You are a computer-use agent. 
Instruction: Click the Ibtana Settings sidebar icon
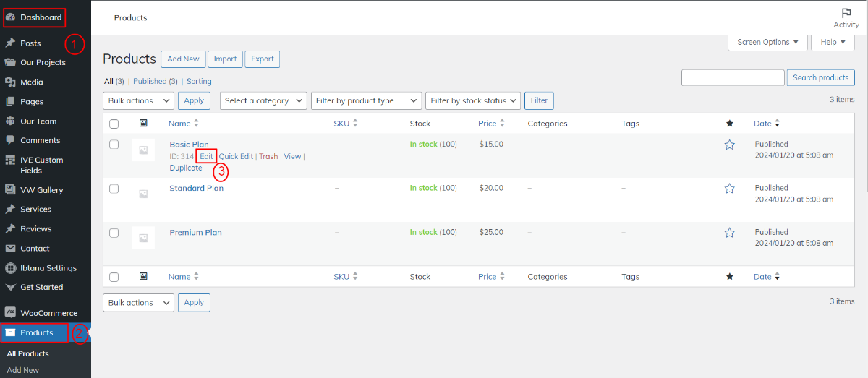point(10,268)
